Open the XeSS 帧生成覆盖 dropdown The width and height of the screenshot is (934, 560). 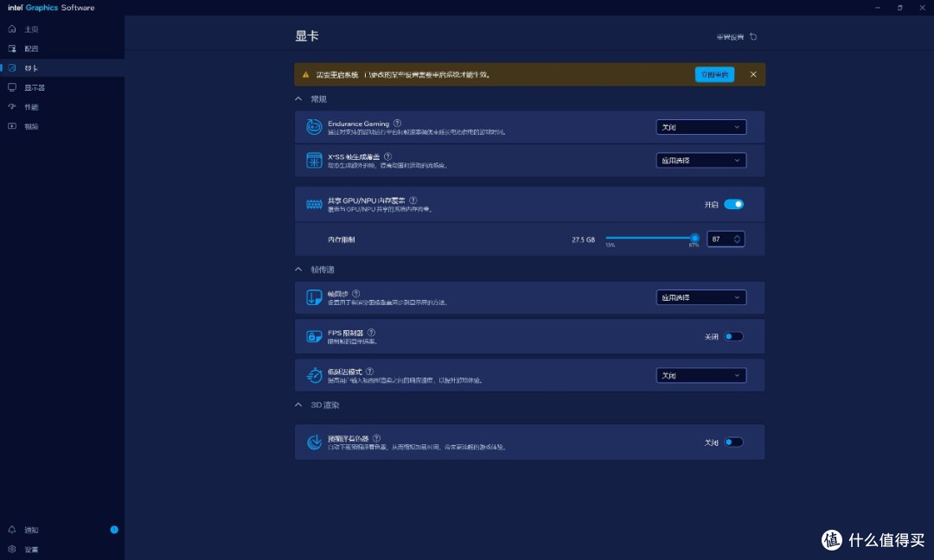pyautogui.click(x=701, y=161)
